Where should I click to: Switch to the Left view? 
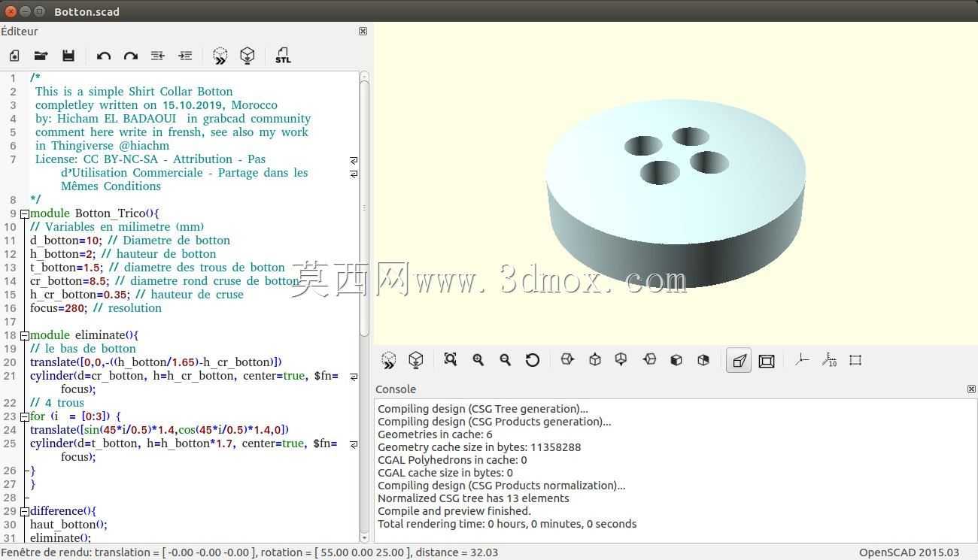[x=649, y=360]
